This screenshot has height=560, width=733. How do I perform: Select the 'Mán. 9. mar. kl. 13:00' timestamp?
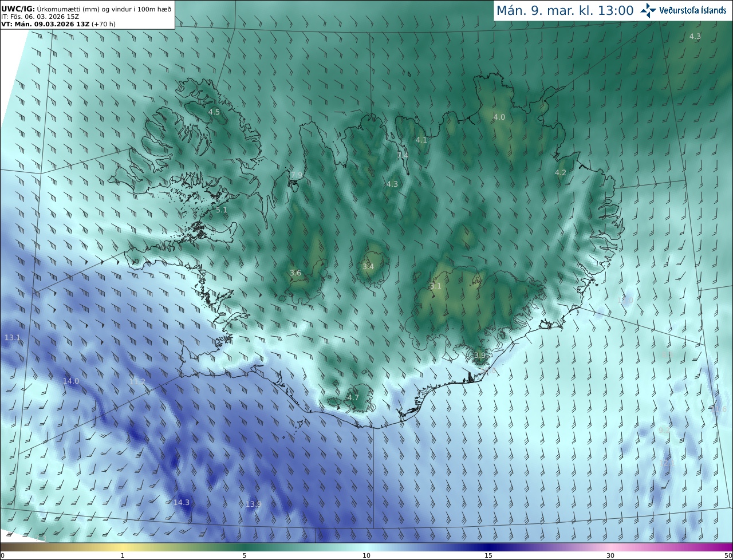565,10
